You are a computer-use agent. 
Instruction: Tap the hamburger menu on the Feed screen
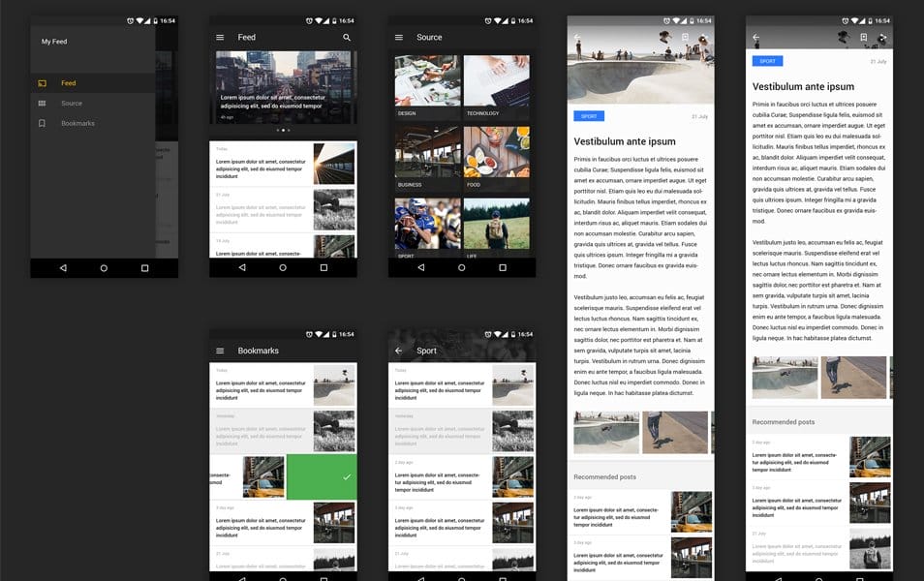click(x=221, y=37)
